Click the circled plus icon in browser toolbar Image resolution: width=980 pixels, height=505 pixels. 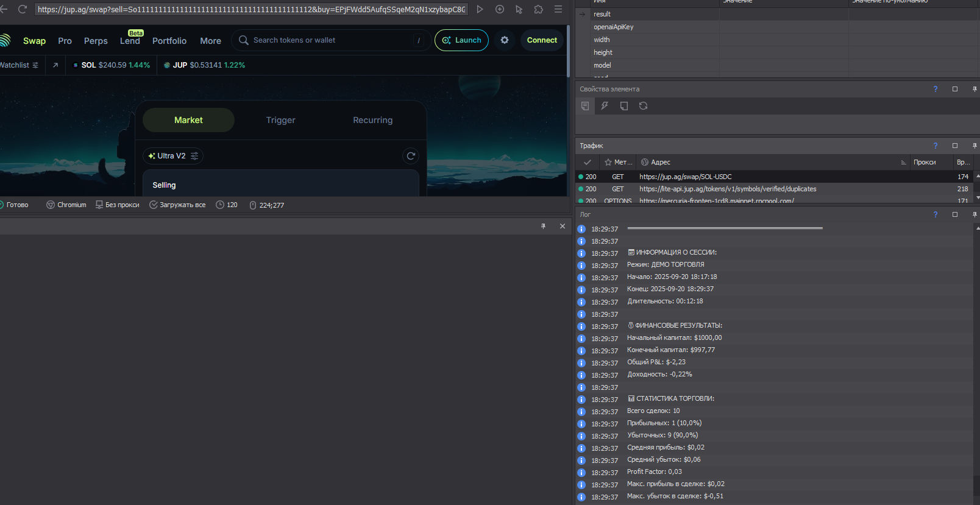[x=500, y=9]
